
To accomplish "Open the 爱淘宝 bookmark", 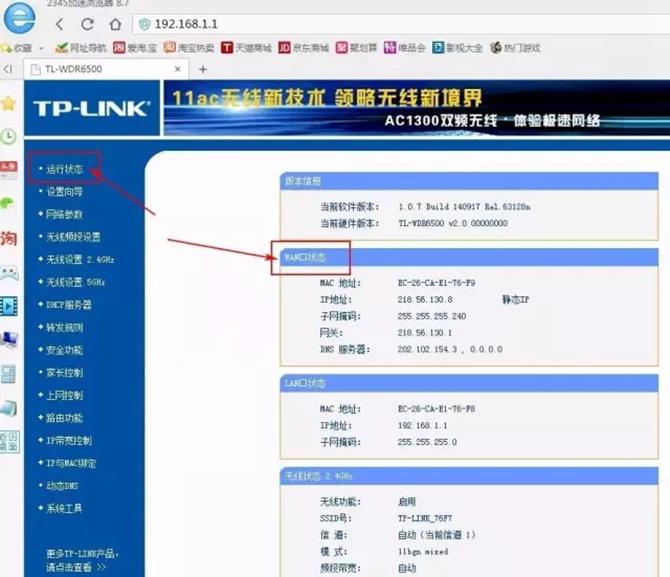I will click(x=135, y=48).
